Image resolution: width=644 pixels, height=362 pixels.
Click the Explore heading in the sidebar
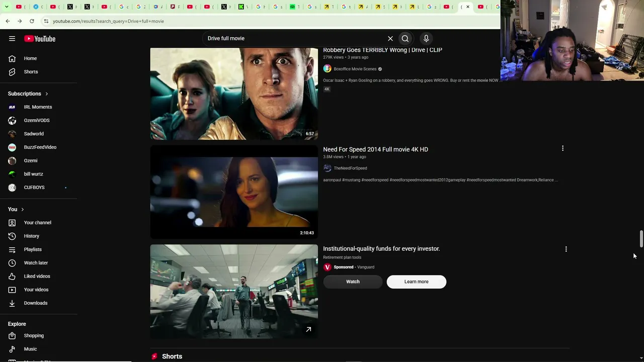pyautogui.click(x=17, y=324)
